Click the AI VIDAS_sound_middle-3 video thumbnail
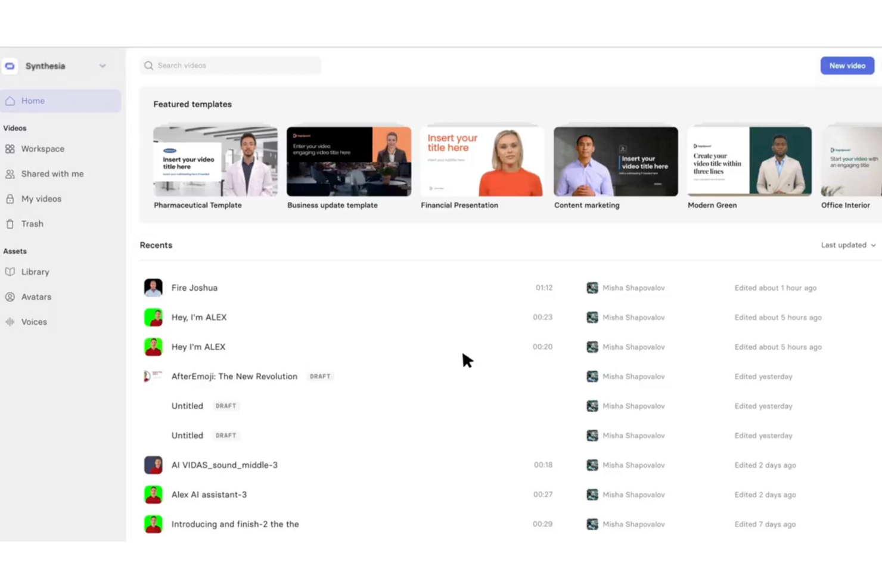This screenshot has height=588, width=882. 153,465
